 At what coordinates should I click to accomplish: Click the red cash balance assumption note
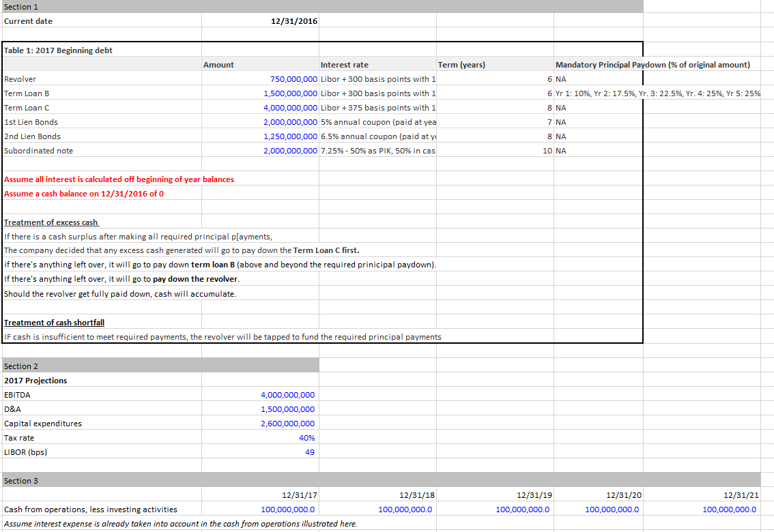[x=84, y=193]
